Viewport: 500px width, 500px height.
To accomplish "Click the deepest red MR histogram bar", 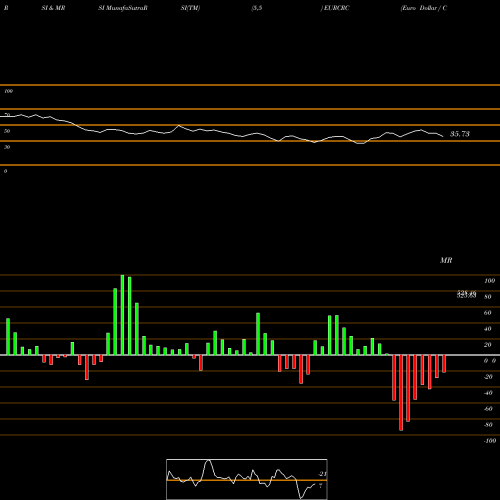I will (x=401, y=393).
